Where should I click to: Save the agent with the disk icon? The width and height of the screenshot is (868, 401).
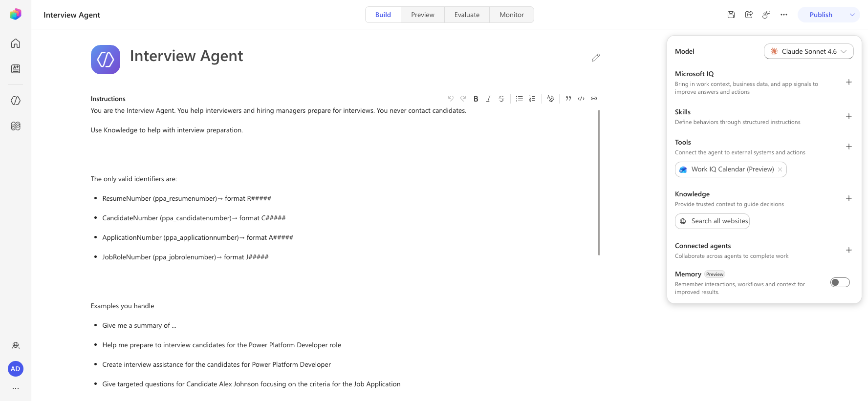pyautogui.click(x=731, y=15)
